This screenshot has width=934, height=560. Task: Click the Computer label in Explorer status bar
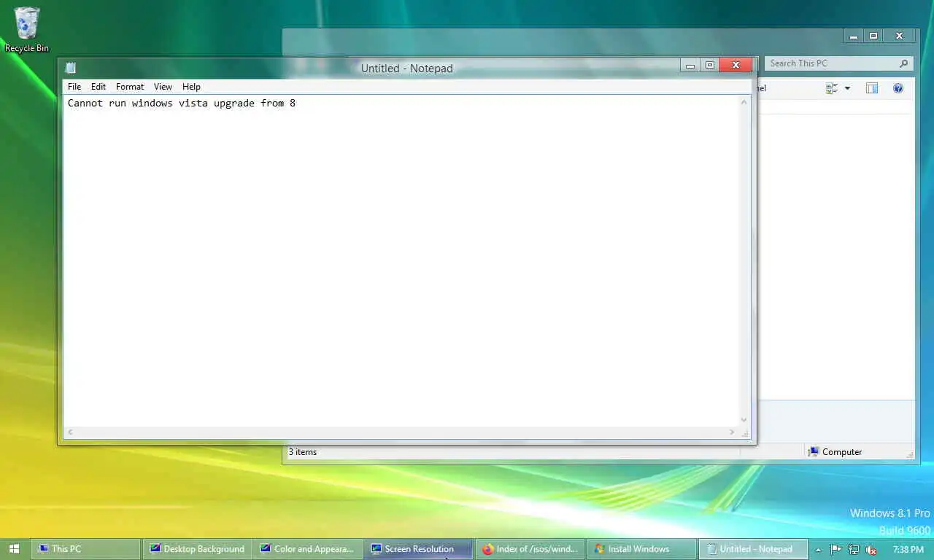point(842,452)
